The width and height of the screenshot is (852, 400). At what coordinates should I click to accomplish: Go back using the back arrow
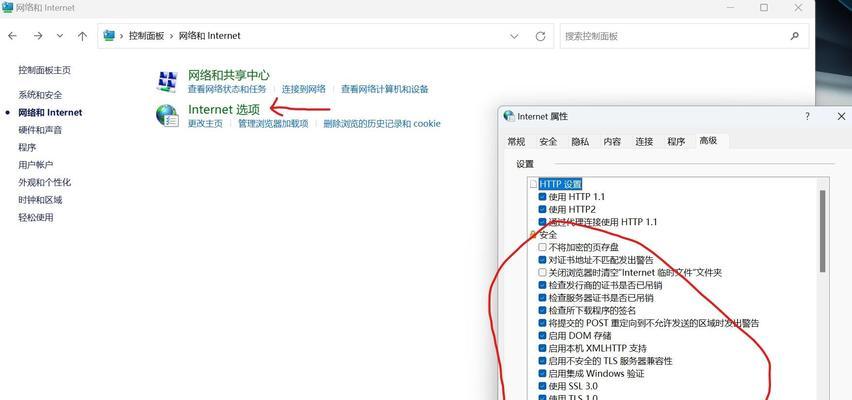tap(12, 36)
